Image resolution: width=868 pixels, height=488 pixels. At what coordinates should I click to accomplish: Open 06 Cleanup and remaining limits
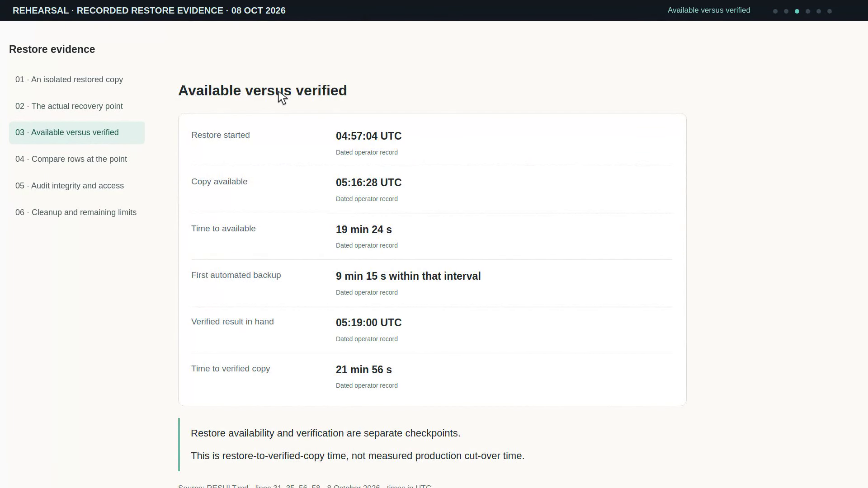pyautogui.click(x=77, y=212)
